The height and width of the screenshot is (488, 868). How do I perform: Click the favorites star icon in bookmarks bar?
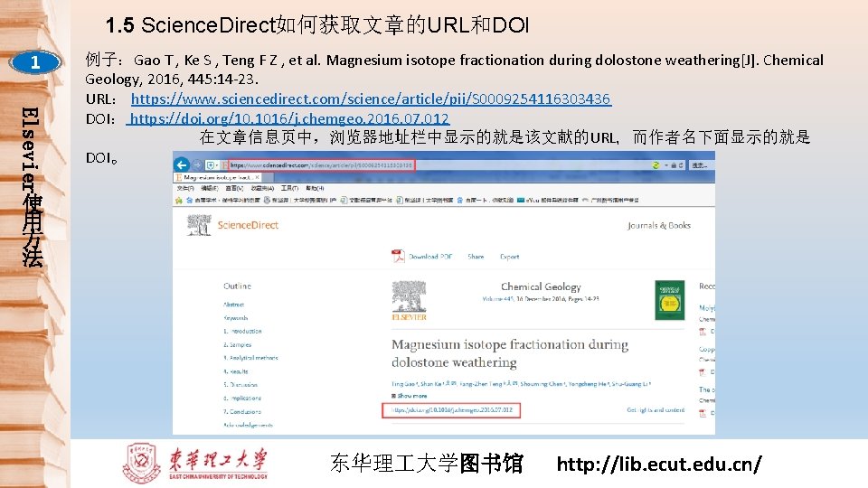(x=179, y=201)
